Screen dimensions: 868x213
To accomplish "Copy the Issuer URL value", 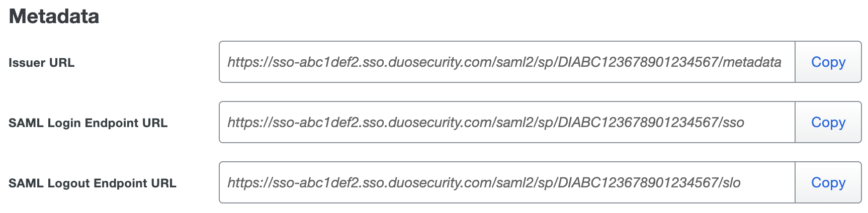I will click(x=828, y=62).
